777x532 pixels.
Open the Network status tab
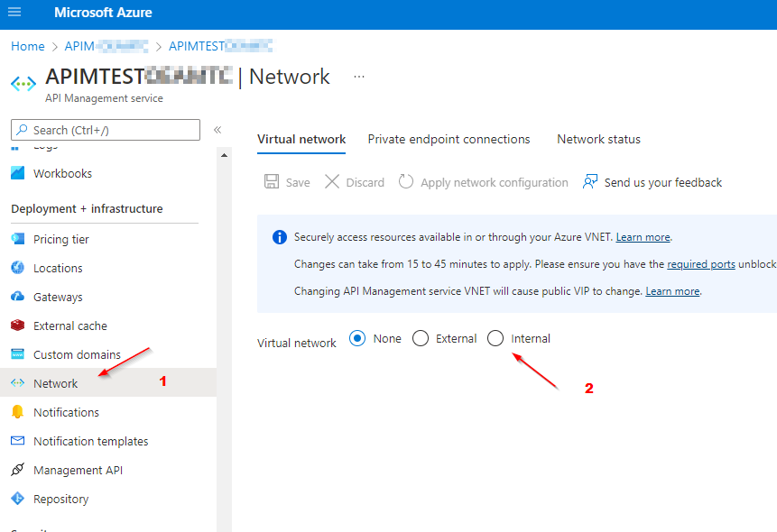[598, 139]
